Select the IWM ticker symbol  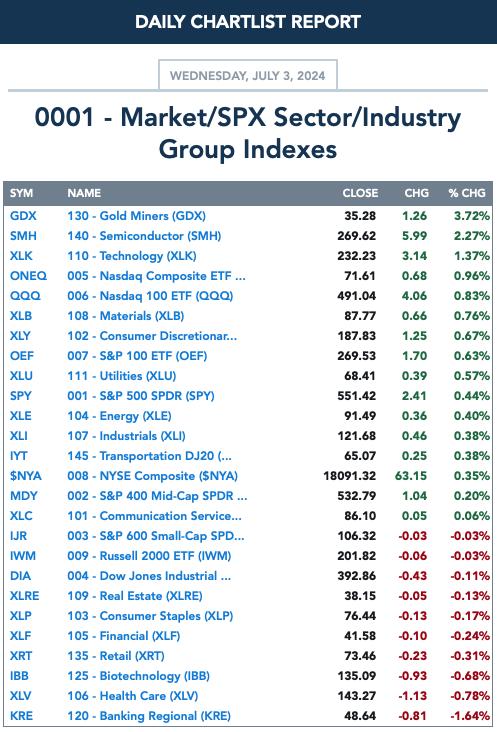[x=23, y=556]
